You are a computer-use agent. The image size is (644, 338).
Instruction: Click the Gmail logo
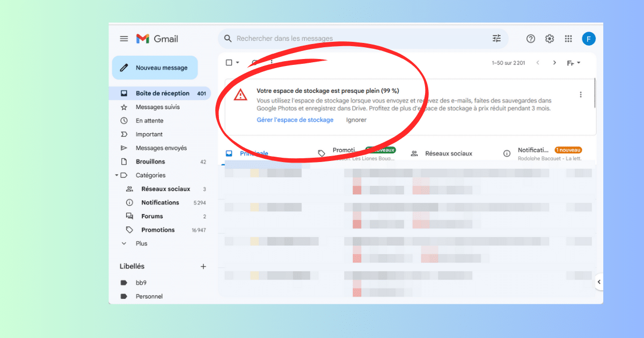click(157, 39)
